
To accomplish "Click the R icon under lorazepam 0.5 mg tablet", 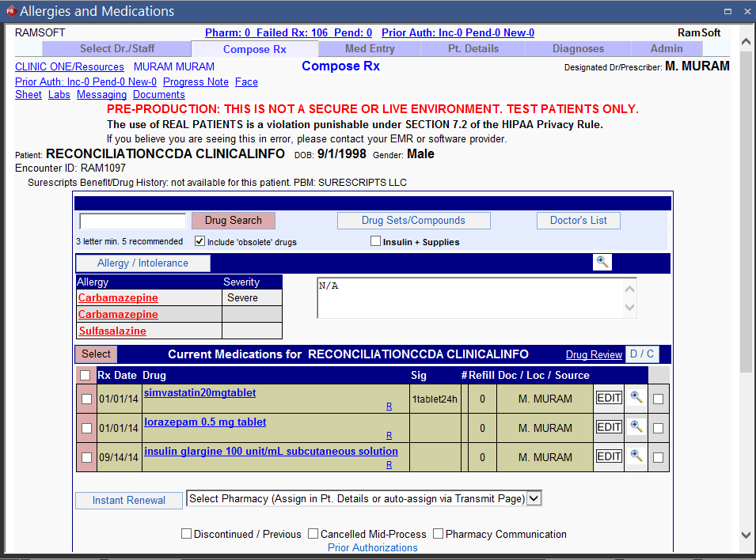I will coord(389,435).
